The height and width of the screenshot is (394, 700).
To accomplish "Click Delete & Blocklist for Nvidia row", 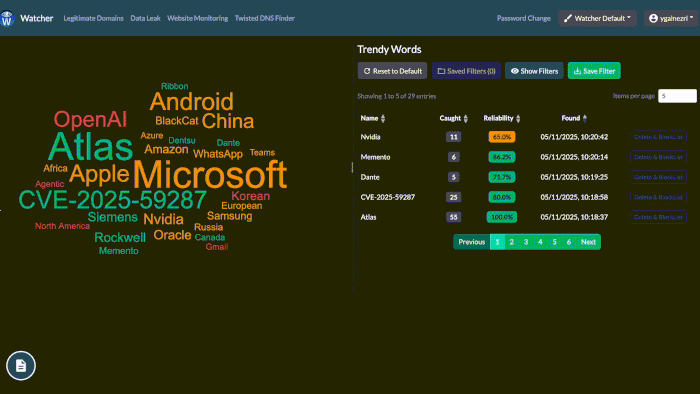I will tap(658, 137).
